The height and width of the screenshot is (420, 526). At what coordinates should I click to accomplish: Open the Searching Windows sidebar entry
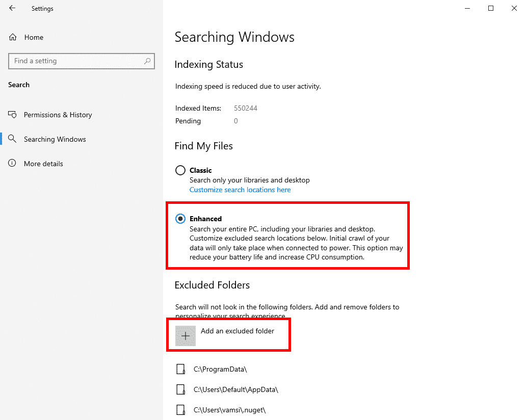[54, 139]
